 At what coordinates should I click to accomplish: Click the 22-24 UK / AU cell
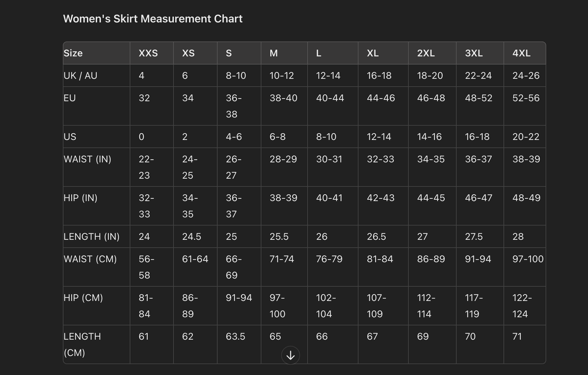click(x=478, y=76)
